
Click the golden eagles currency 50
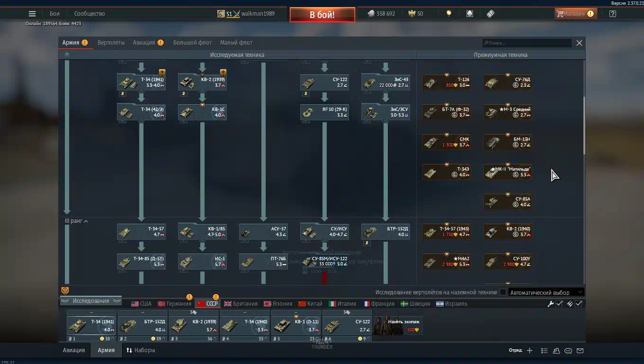(x=415, y=14)
